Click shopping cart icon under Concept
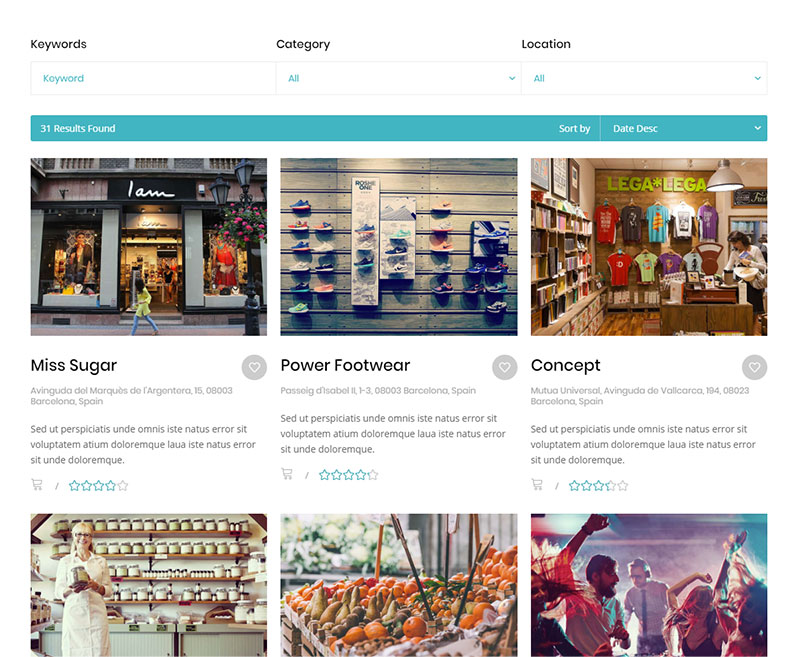This screenshot has height=657, width=800. pyautogui.click(x=537, y=485)
